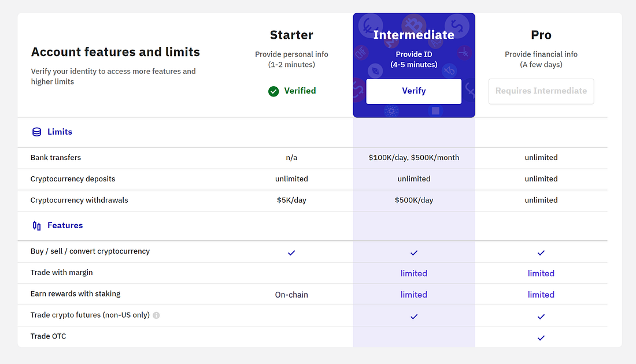Open Intermediate limited link for Trade with margin

[x=414, y=273]
